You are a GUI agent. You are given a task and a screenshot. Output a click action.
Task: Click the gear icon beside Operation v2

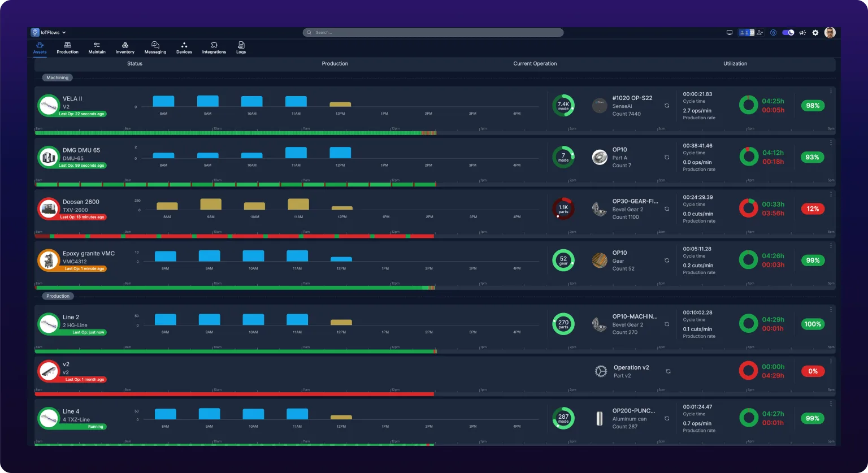(x=601, y=371)
